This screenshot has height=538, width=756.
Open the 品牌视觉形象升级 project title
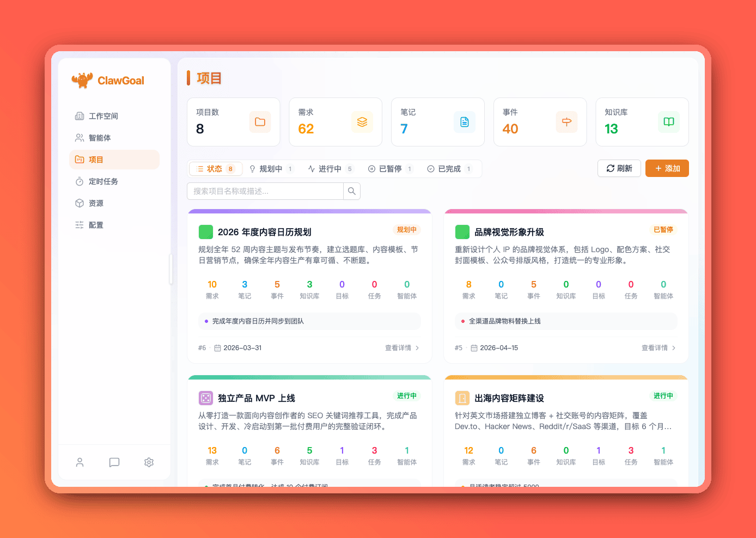509,232
